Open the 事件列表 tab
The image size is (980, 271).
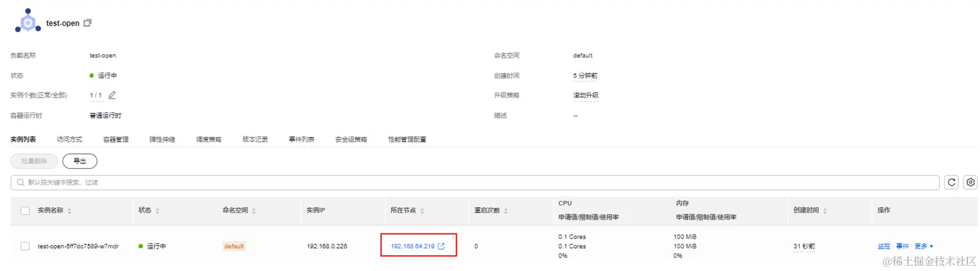pos(301,139)
